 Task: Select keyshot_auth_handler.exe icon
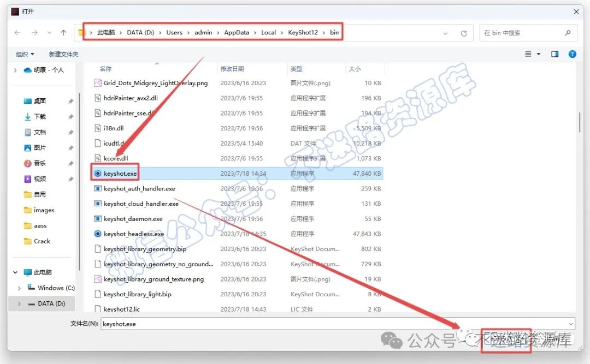pyautogui.click(x=97, y=188)
